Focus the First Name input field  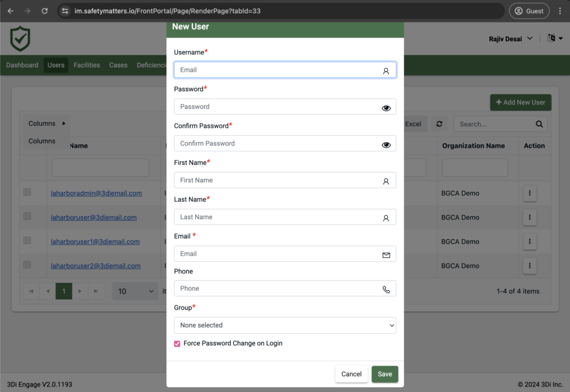point(285,180)
